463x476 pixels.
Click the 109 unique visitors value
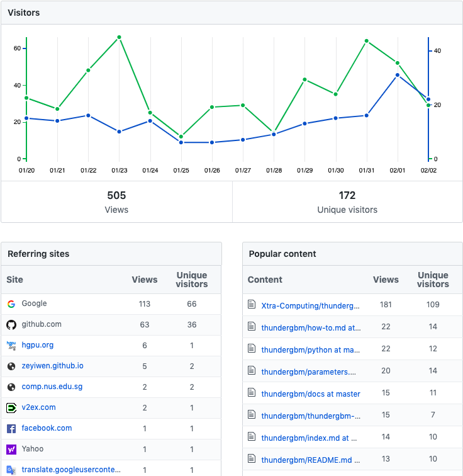(433, 305)
